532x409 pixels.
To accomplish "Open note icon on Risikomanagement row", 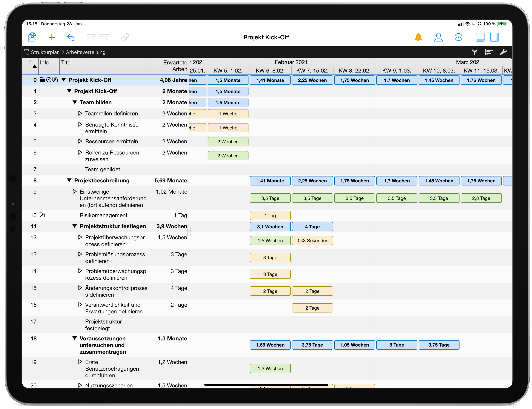I will click(42, 215).
